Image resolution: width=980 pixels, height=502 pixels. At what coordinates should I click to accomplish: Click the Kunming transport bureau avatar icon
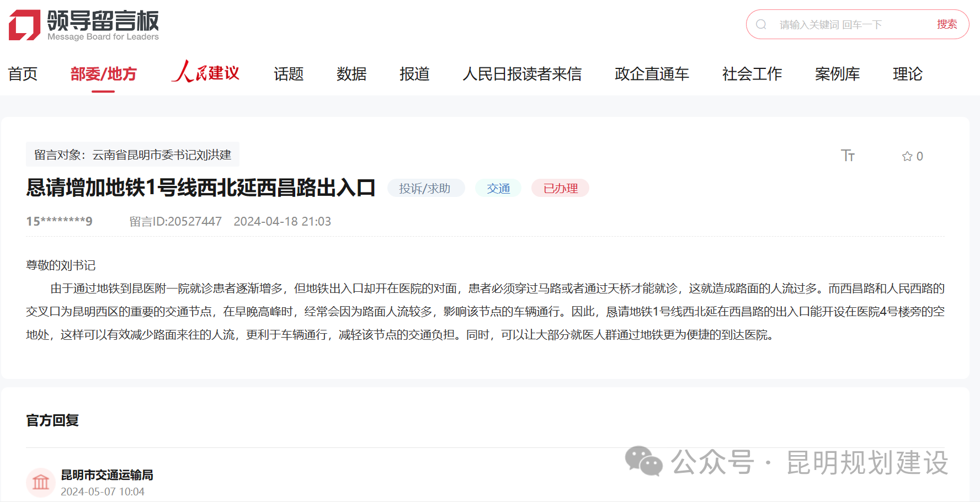(41, 483)
